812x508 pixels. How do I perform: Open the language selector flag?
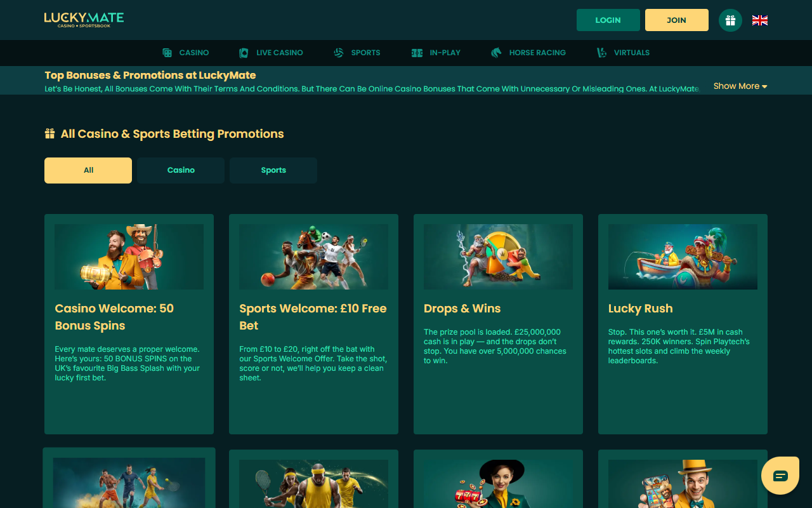[759, 20]
